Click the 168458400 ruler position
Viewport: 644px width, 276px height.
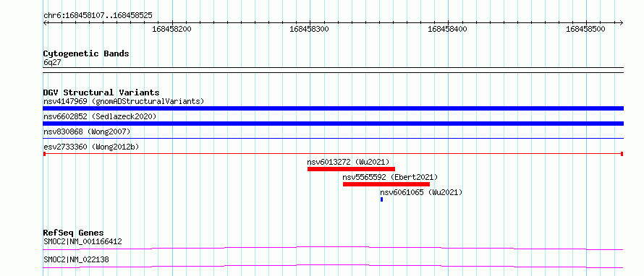click(x=447, y=29)
